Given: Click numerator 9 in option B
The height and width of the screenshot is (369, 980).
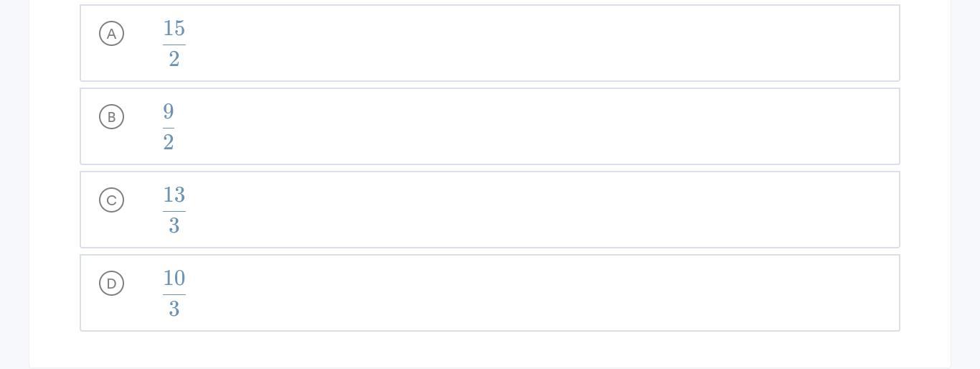Looking at the screenshot, I should (169, 112).
